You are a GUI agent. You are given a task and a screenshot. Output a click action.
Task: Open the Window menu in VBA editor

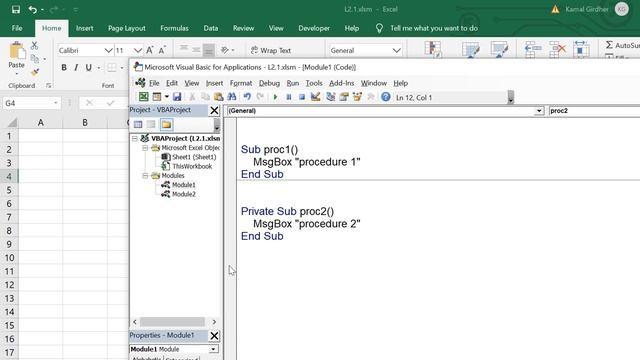(x=373, y=83)
